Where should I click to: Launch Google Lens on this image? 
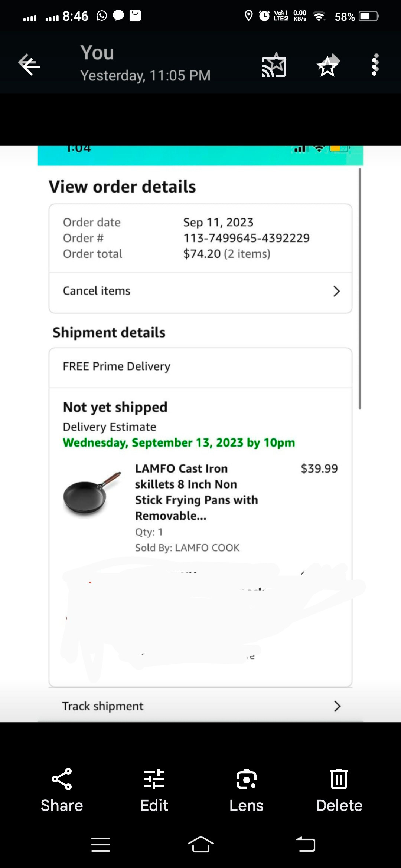pos(246,779)
